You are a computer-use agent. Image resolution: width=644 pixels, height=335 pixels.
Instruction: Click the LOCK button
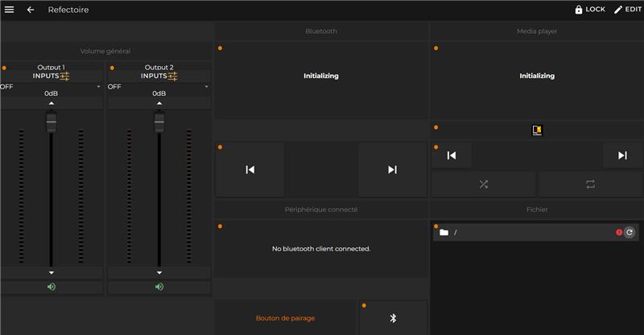tap(590, 10)
